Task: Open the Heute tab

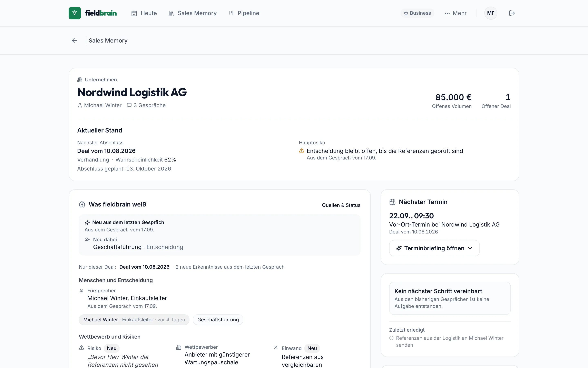Action: [x=144, y=13]
